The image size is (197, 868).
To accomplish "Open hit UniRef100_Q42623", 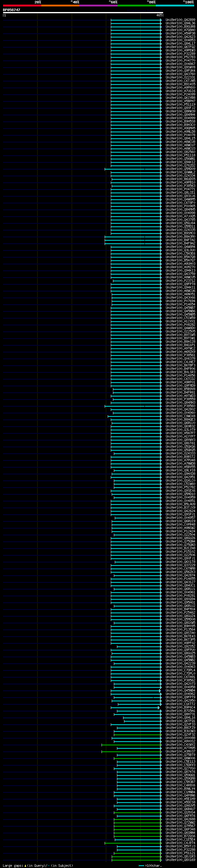I will [x=180, y=37].
